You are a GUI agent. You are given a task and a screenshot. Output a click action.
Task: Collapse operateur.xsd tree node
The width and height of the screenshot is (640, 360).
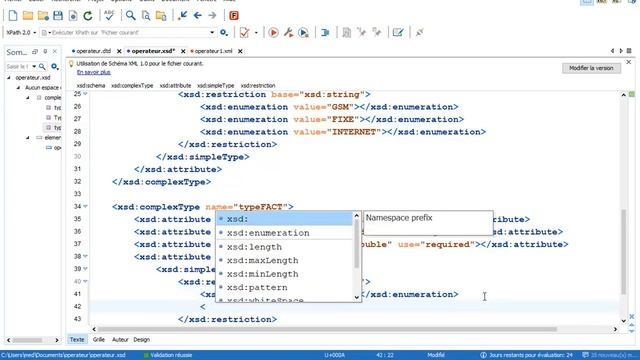(9, 78)
